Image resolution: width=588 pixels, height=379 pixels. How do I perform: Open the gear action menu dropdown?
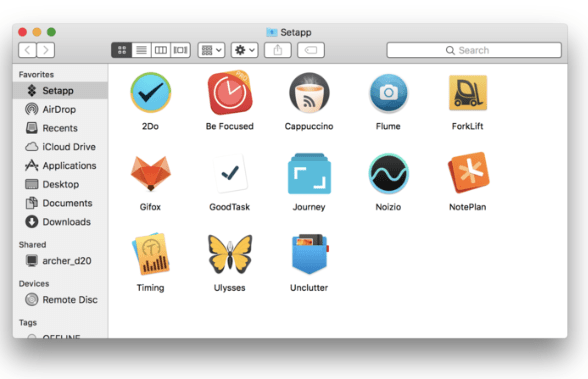(x=244, y=50)
